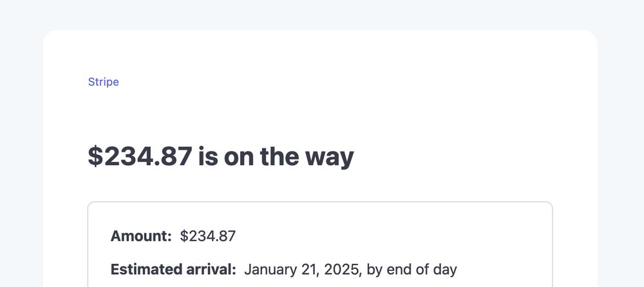Click the bold $234.87 in the heading
Viewport: 644px width, 287px height.
(140, 156)
